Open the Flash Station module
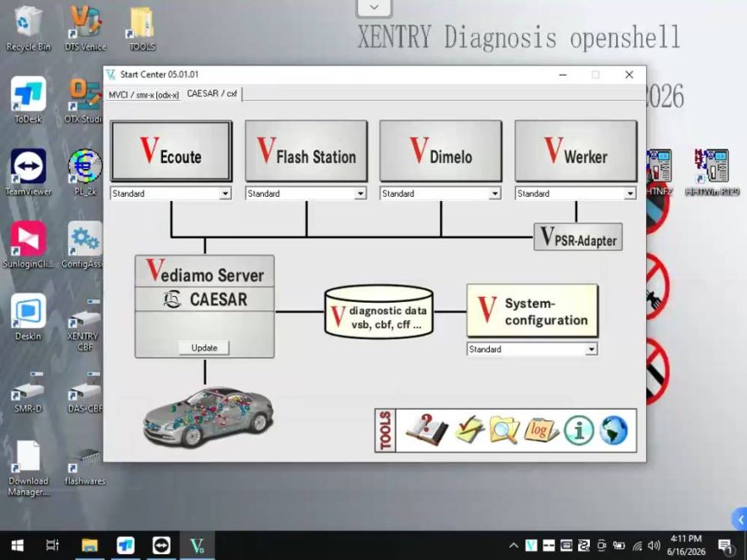747x560 pixels. tap(306, 151)
